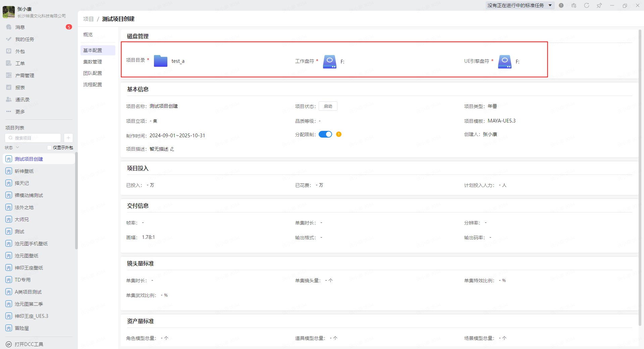The width and height of the screenshot is (644, 349).
Task: Click the 启动 project status button
Action: pos(328,106)
